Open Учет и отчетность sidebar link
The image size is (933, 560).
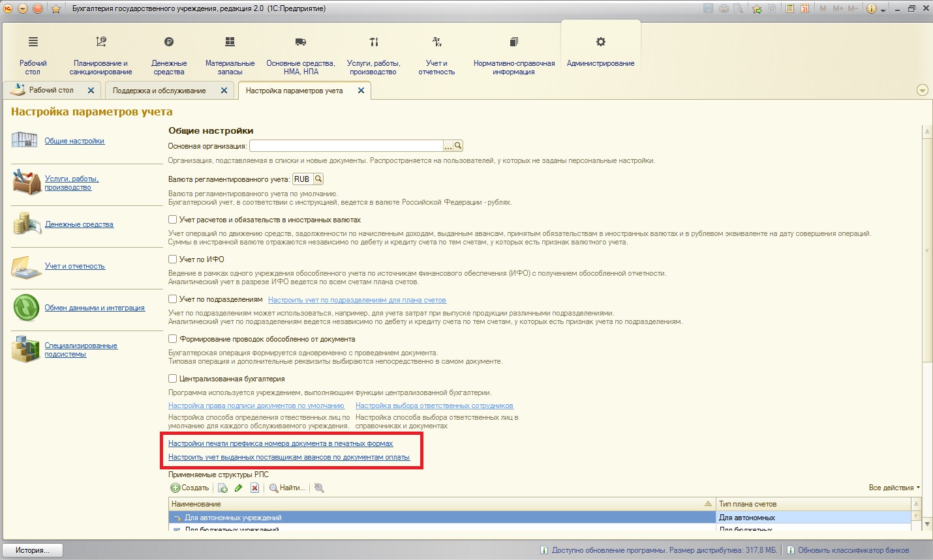coord(74,266)
